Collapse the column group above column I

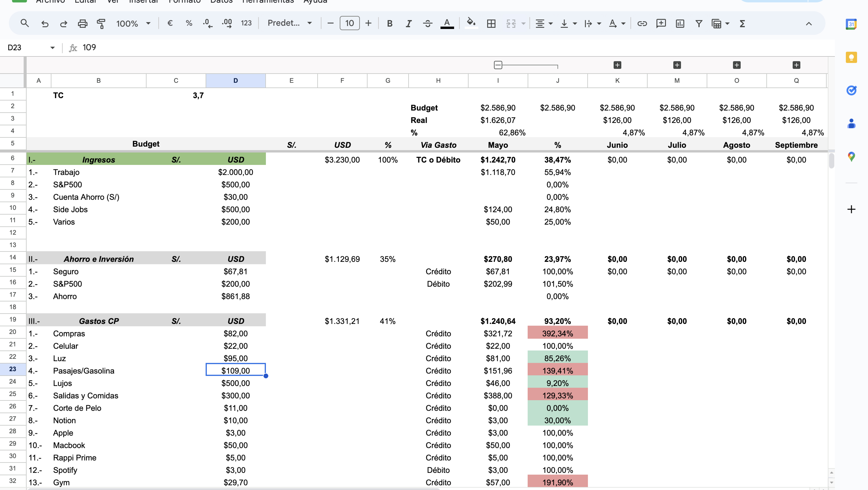pos(498,65)
